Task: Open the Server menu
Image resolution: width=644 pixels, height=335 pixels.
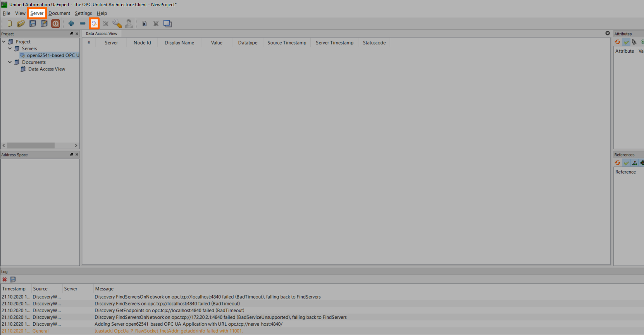Action: 37,13
